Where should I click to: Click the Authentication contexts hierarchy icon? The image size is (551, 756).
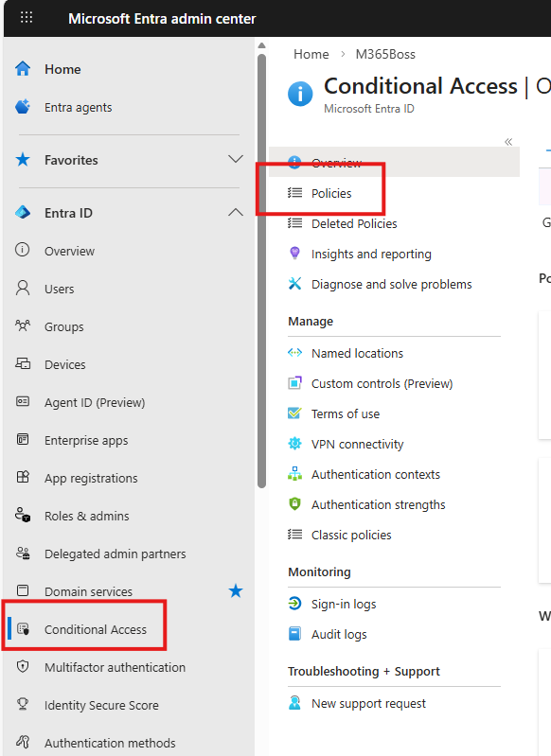pyautogui.click(x=294, y=474)
